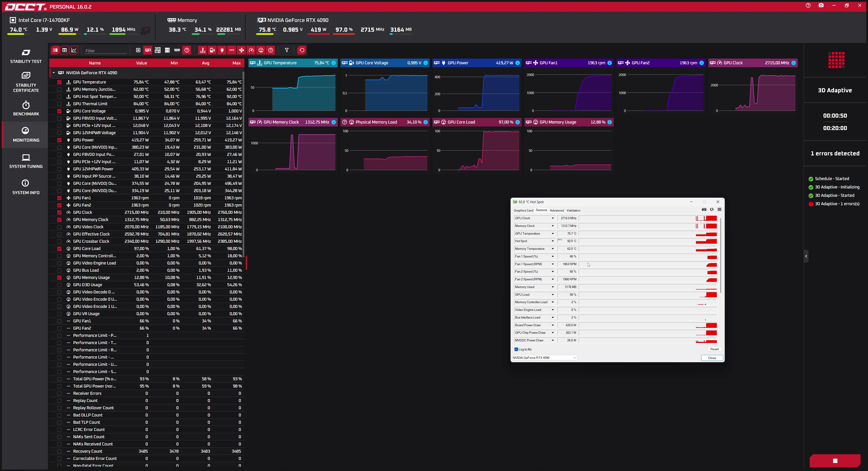
Task: Take a screenshot with camera icon
Action: (821, 5)
